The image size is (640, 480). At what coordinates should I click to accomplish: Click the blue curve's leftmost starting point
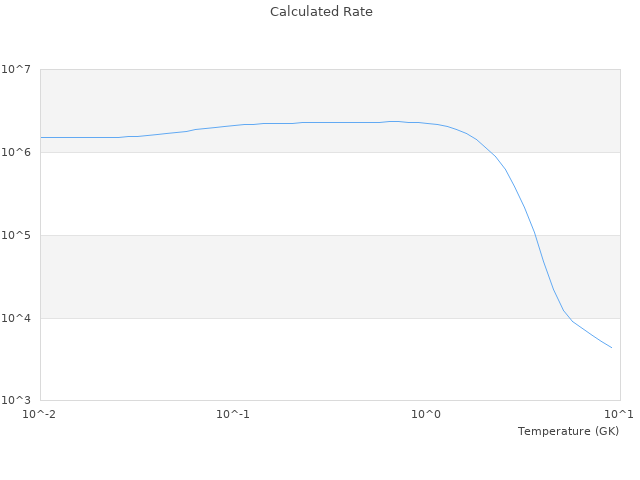click(41, 137)
